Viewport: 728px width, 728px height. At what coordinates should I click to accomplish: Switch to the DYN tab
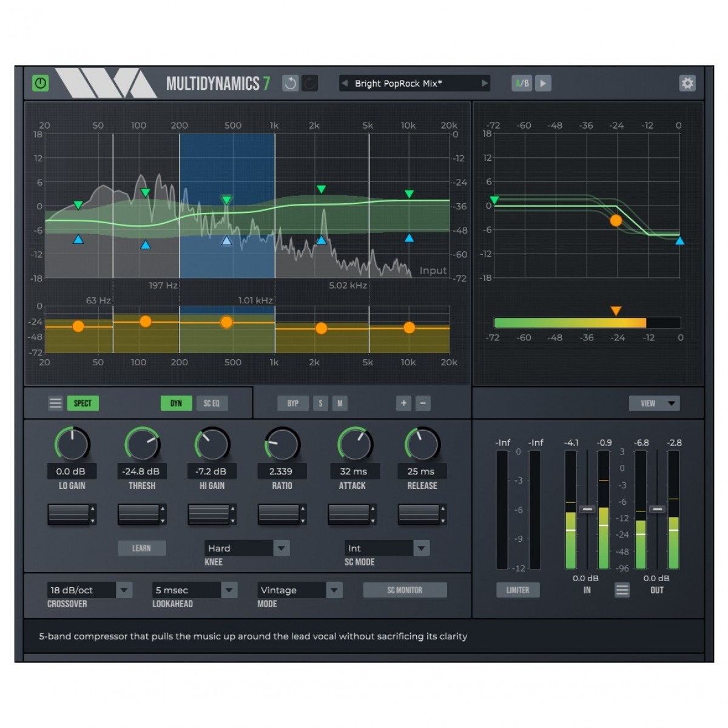click(176, 403)
